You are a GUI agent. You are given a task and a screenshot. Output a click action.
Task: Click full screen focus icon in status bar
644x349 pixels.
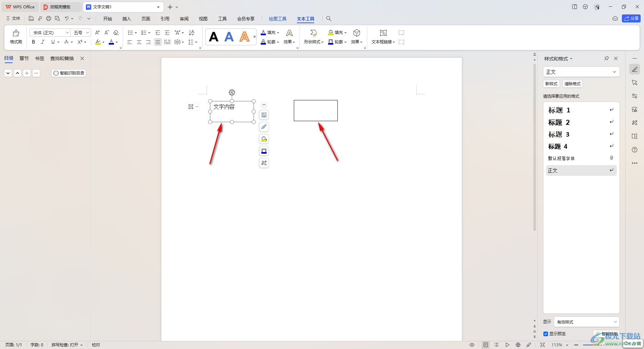coord(542,345)
